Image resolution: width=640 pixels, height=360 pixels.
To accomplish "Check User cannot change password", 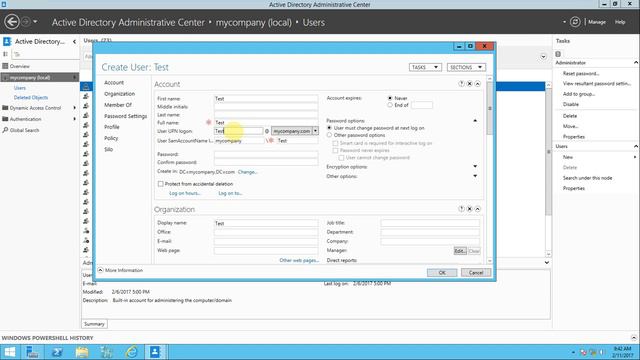I will 342,158.
